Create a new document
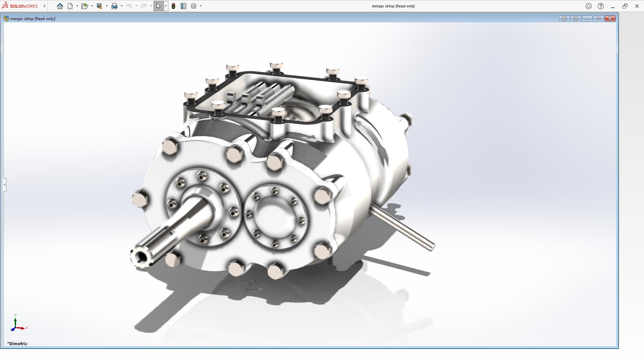This screenshot has height=362, width=644. 70,6
